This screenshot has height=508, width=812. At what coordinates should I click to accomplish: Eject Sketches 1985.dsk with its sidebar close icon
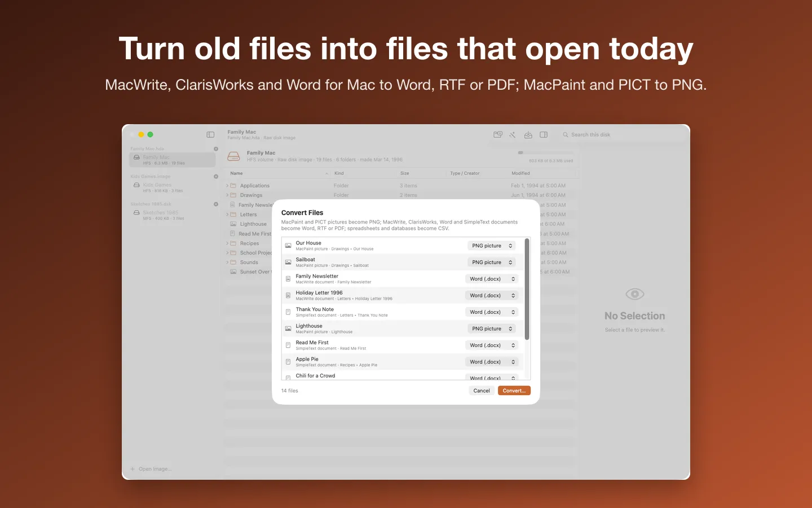pyautogui.click(x=216, y=204)
